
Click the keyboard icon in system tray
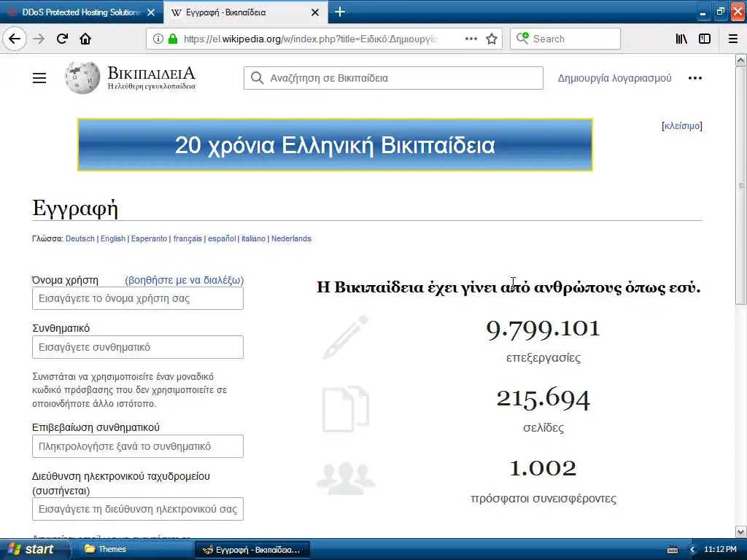pyautogui.click(x=673, y=550)
